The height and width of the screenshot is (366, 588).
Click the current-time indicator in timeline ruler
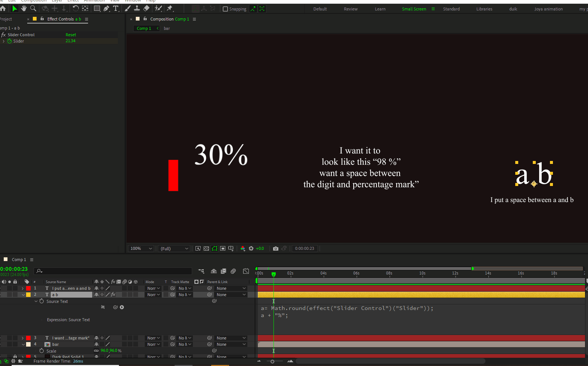[x=273, y=274]
